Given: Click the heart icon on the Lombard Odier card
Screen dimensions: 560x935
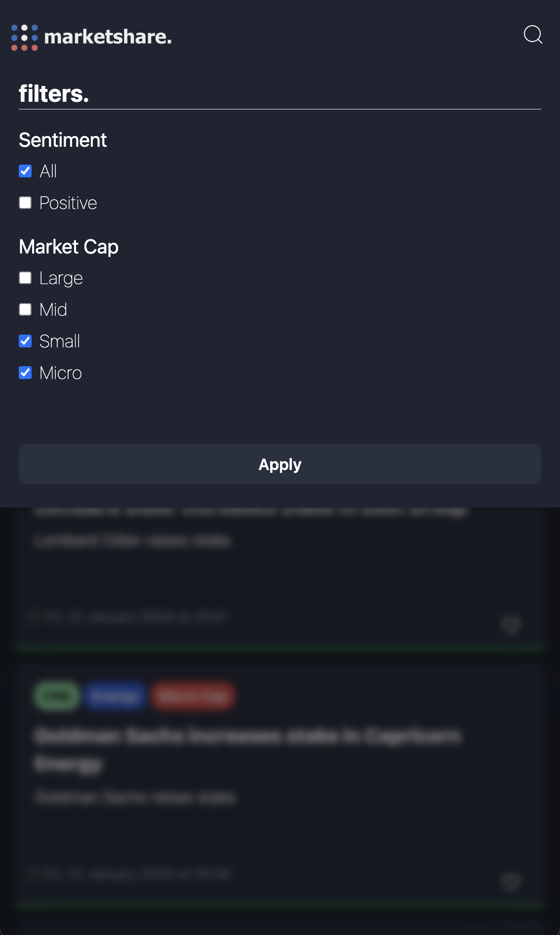Looking at the screenshot, I should click(511, 624).
